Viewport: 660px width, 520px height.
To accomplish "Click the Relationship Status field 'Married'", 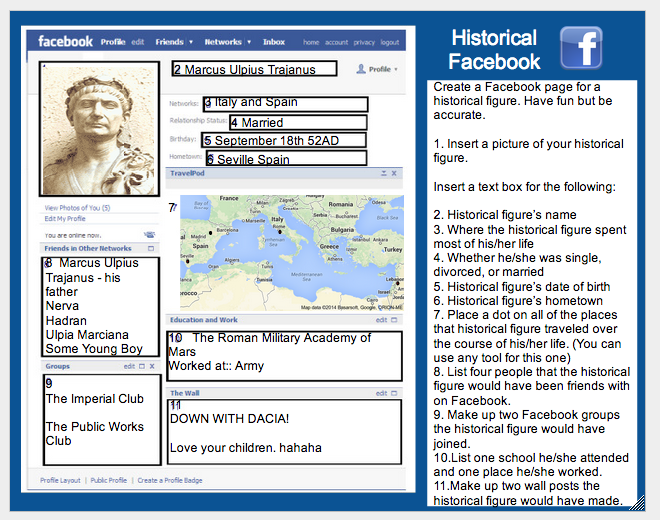I will [298, 123].
